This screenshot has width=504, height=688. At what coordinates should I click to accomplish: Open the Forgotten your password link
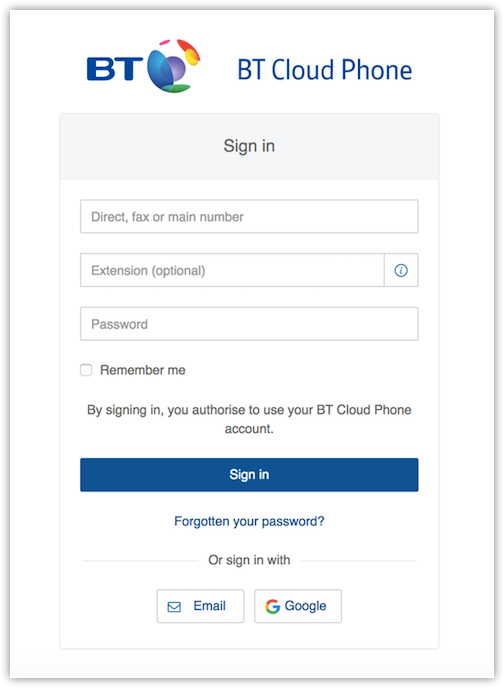click(249, 521)
